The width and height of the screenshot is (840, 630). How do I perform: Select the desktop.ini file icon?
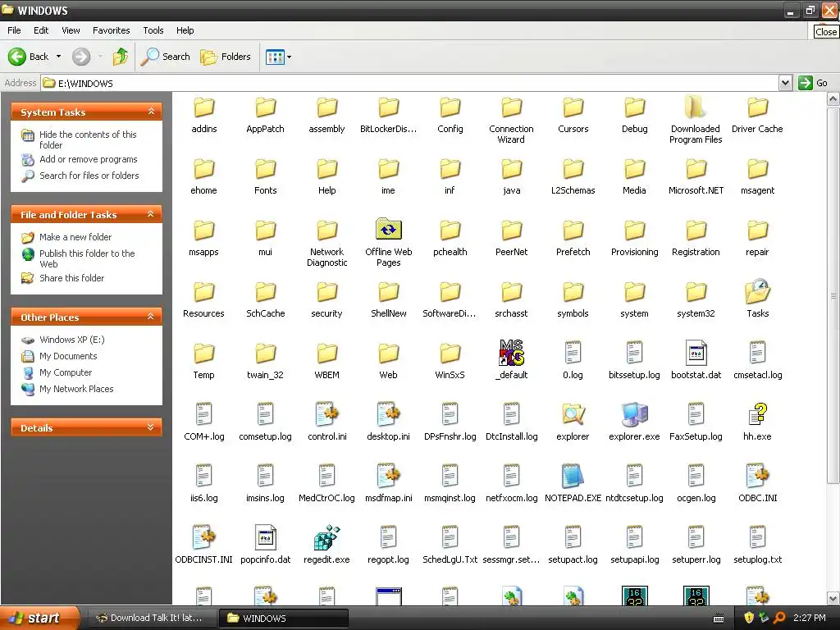(388, 414)
